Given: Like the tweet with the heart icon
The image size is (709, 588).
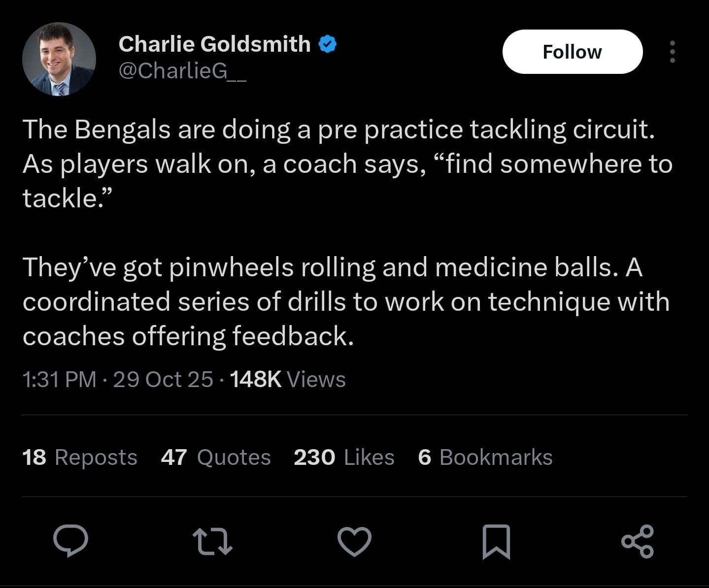Looking at the screenshot, I should pyautogui.click(x=354, y=541).
